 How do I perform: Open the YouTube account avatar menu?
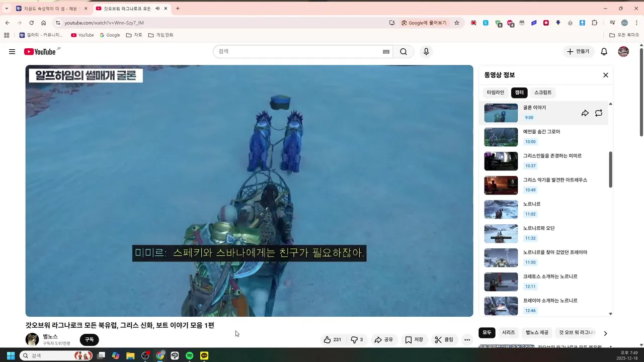point(623,52)
